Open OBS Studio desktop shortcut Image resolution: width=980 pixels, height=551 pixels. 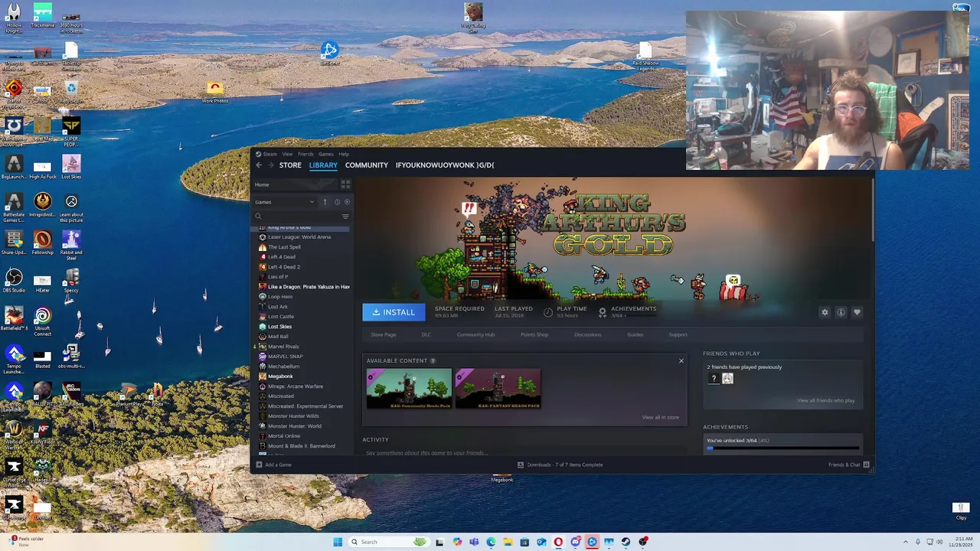pyautogui.click(x=14, y=280)
